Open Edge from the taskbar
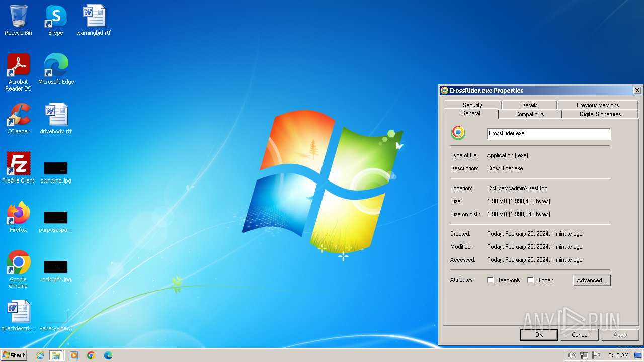Screen dimensions: 644x362 tap(108, 355)
